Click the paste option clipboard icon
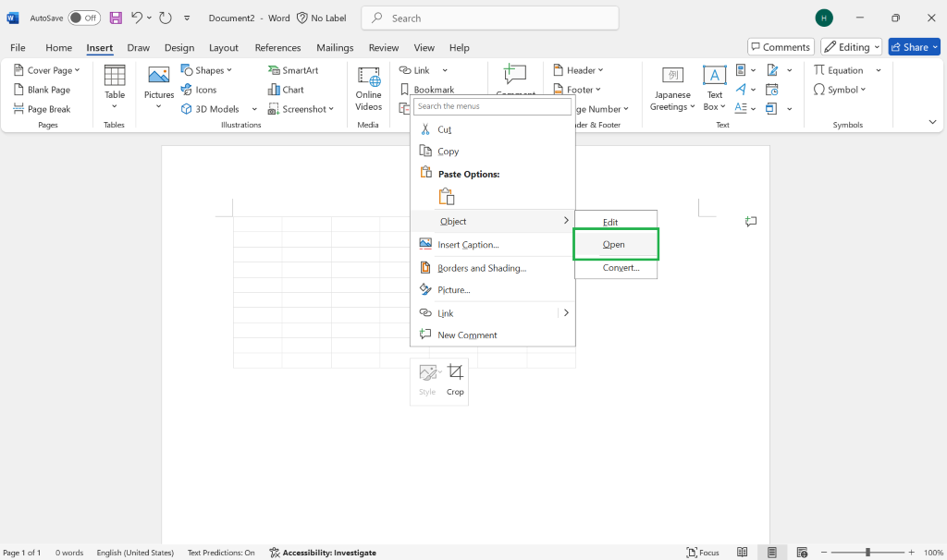This screenshot has height=560, width=947. coord(447,197)
